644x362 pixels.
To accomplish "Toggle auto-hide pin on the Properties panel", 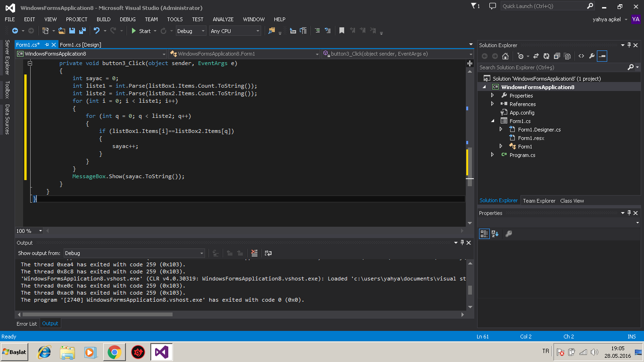I will (629, 213).
